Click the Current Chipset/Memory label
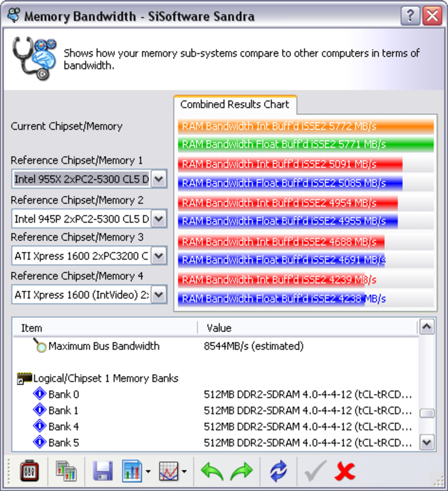 pyautogui.click(x=66, y=126)
